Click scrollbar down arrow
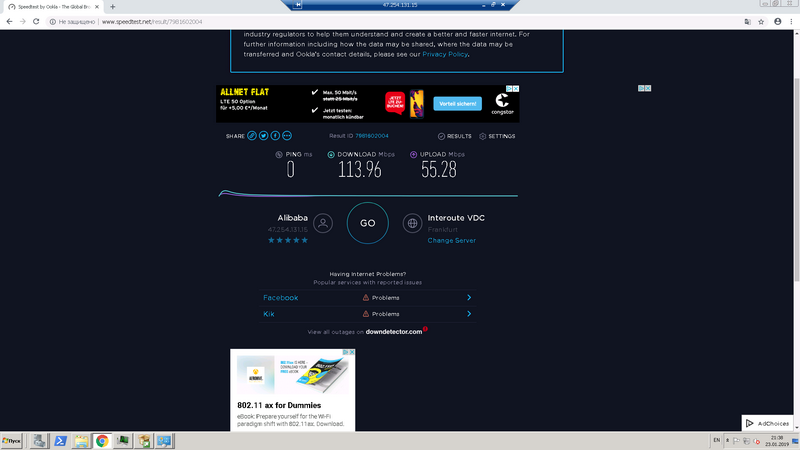Screen dimensions: 800x450 (796, 428)
